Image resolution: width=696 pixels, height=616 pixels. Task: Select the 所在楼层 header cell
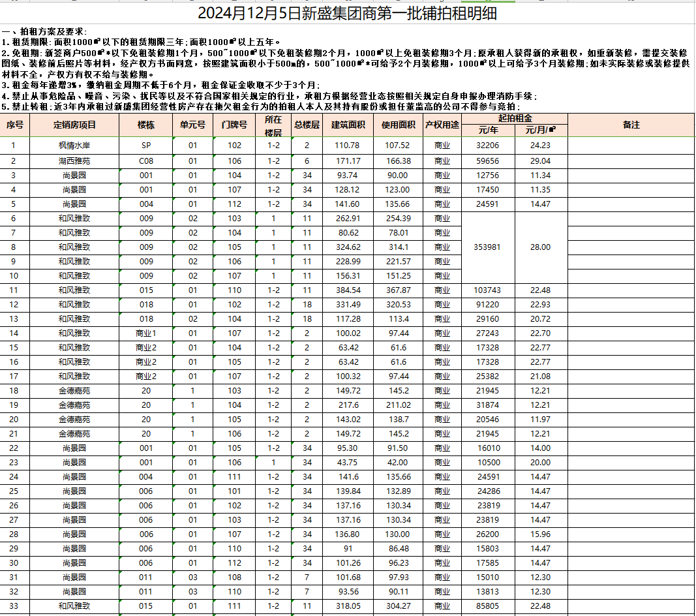[273, 125]
